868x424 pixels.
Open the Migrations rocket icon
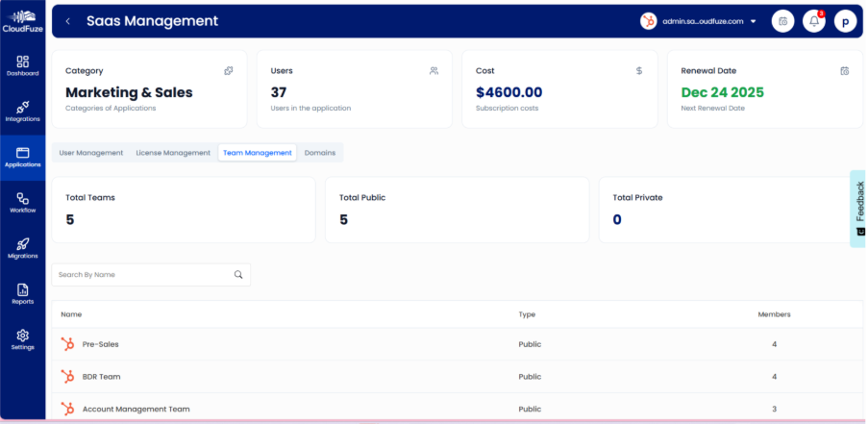pos(23,244)
